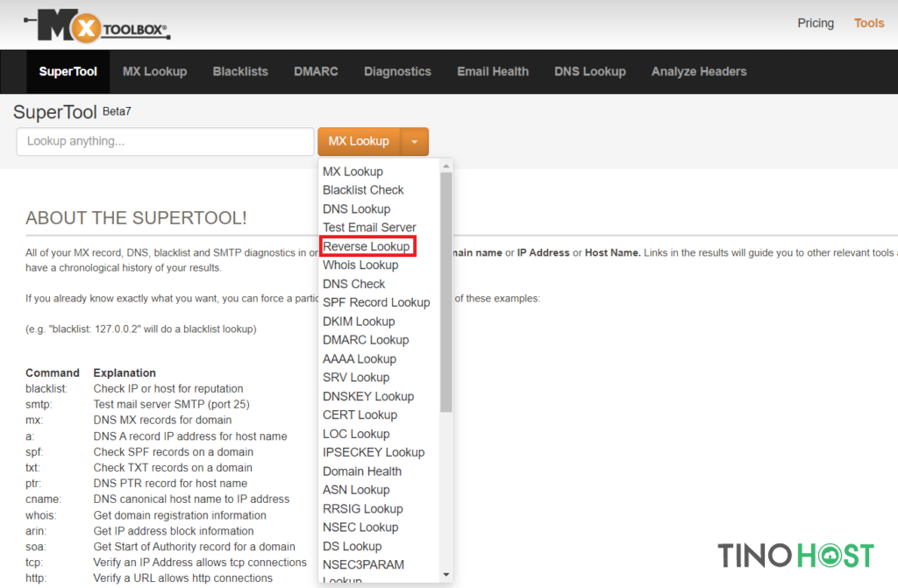The image size is (898, 588).
Task: Select MX Lookup from the dropdown list
Action: point(353,172)
